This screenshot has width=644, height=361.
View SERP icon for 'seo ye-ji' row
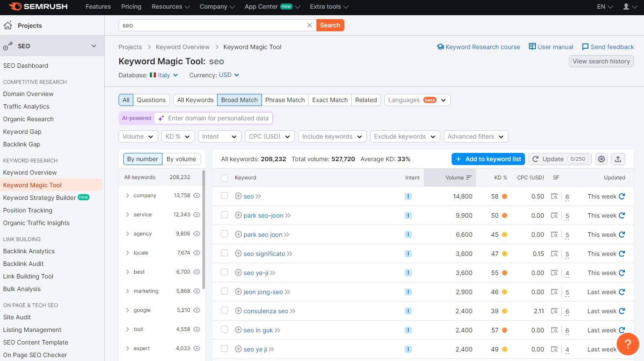click(x=554, y=273)
